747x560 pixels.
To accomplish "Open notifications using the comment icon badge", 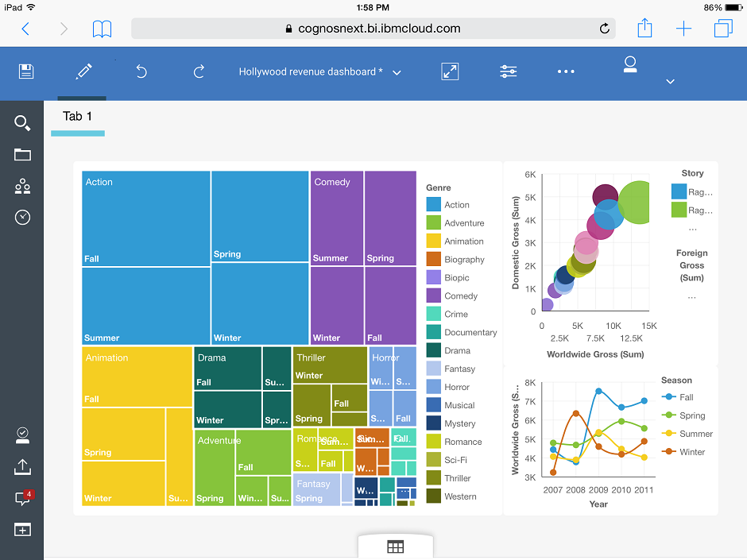I will tap(21, 499).
